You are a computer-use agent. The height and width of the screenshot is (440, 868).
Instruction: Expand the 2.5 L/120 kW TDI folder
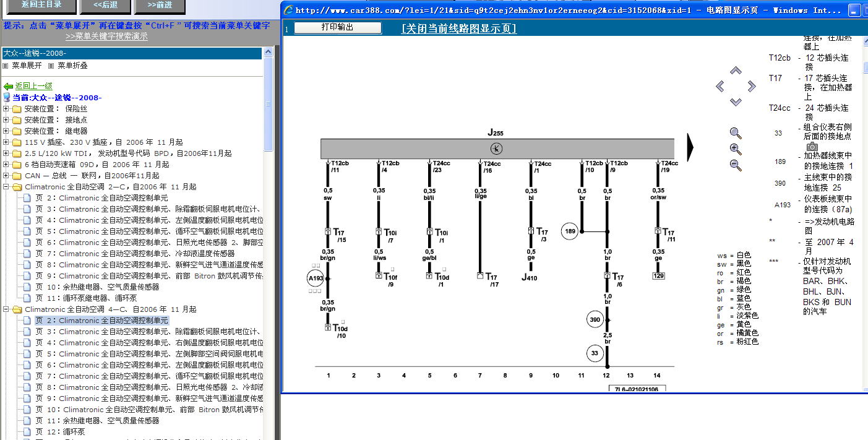(x=6, y=153)
